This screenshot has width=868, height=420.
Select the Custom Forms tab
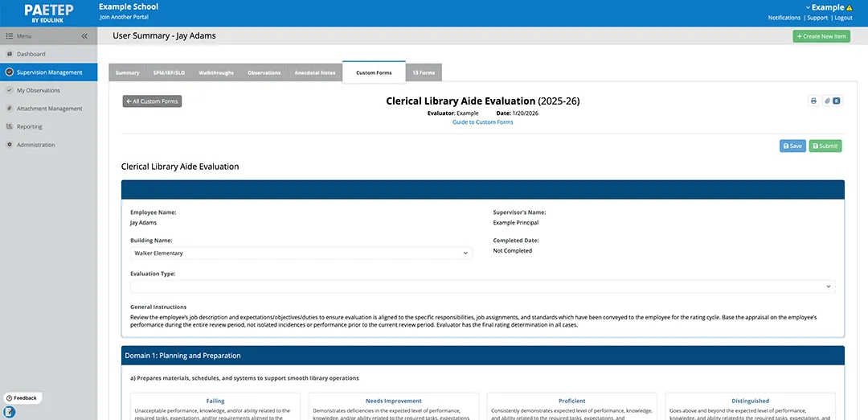[x=374, y=72]
